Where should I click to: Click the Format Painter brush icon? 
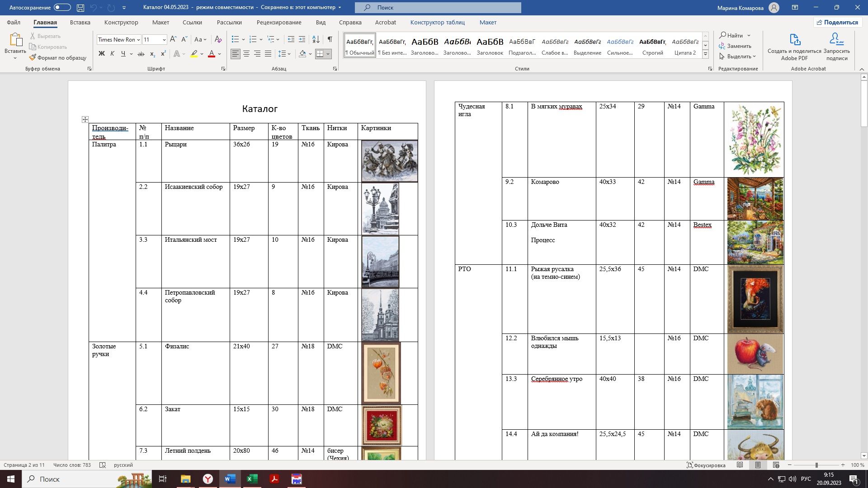[33, 57]
